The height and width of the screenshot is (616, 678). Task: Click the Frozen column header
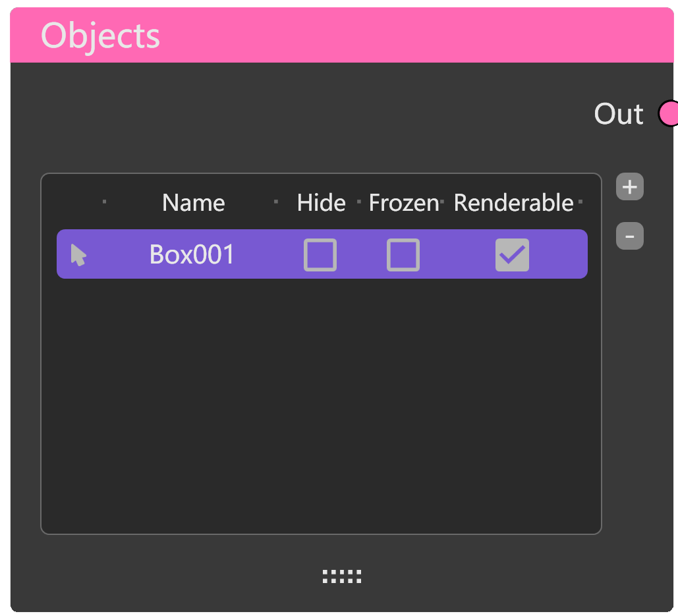tap(403, 203)
